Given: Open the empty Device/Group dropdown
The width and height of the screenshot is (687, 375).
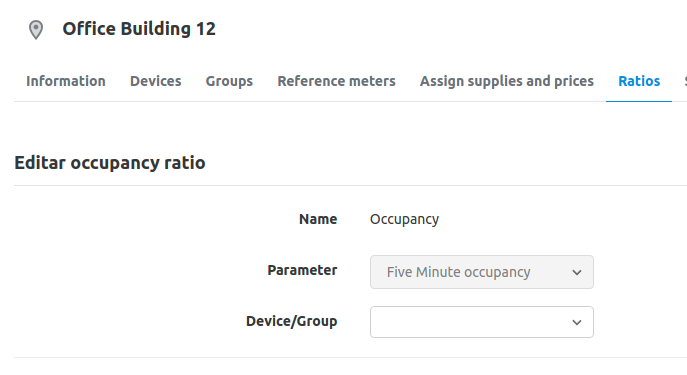Looking at the screenshot, I should pyautogui.click(x=482, y=322).
